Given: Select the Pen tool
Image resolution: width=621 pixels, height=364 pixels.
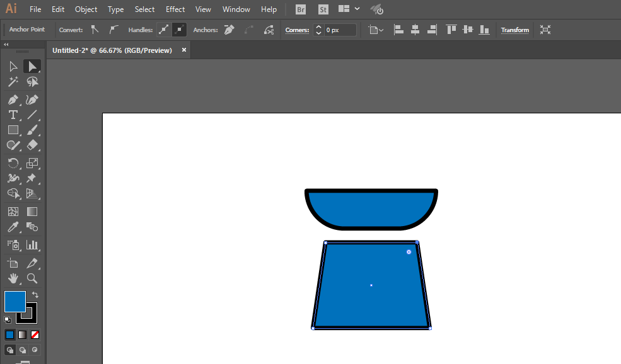Looking at the screenshot, I should point(13,100).
